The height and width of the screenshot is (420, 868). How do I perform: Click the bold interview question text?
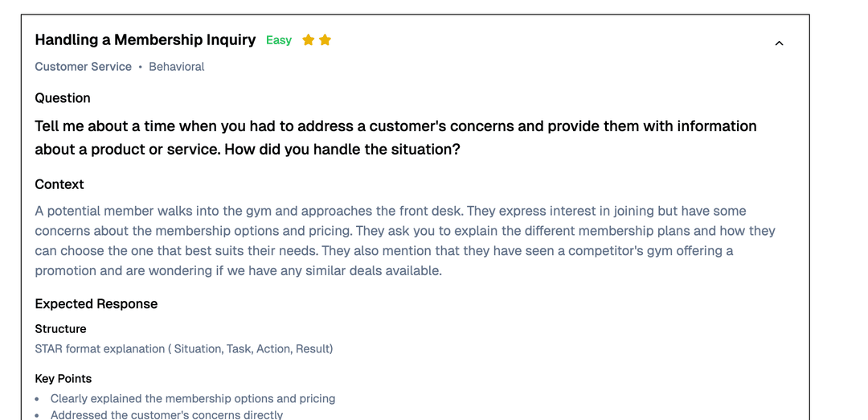click(395, 138)
